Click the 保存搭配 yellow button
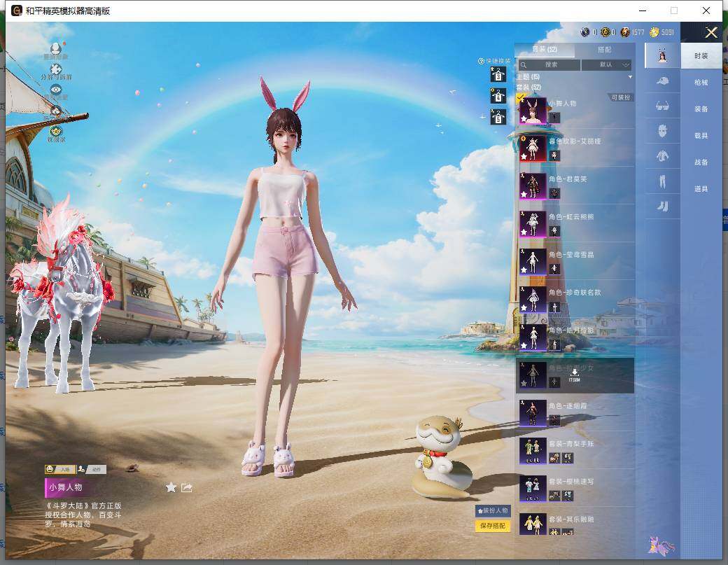The width and height of the screenshot is (728, 565). [x=493, y=526]
